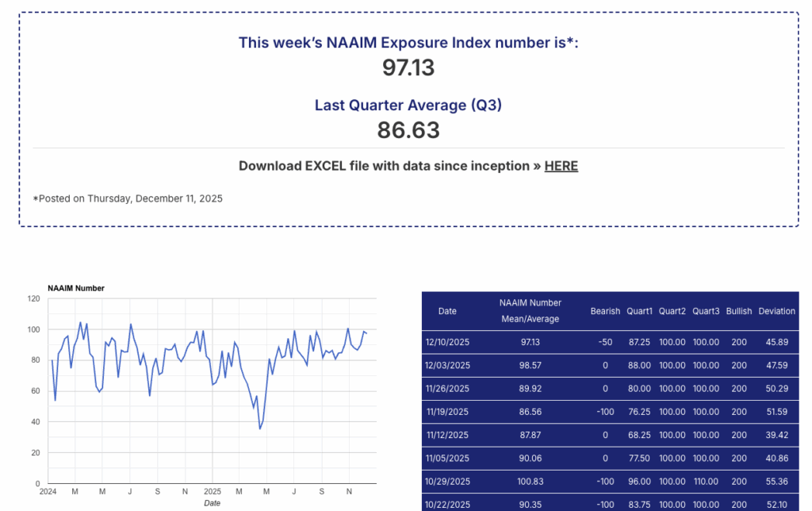
Task: Click the Bearish column header
Action: 605,311
